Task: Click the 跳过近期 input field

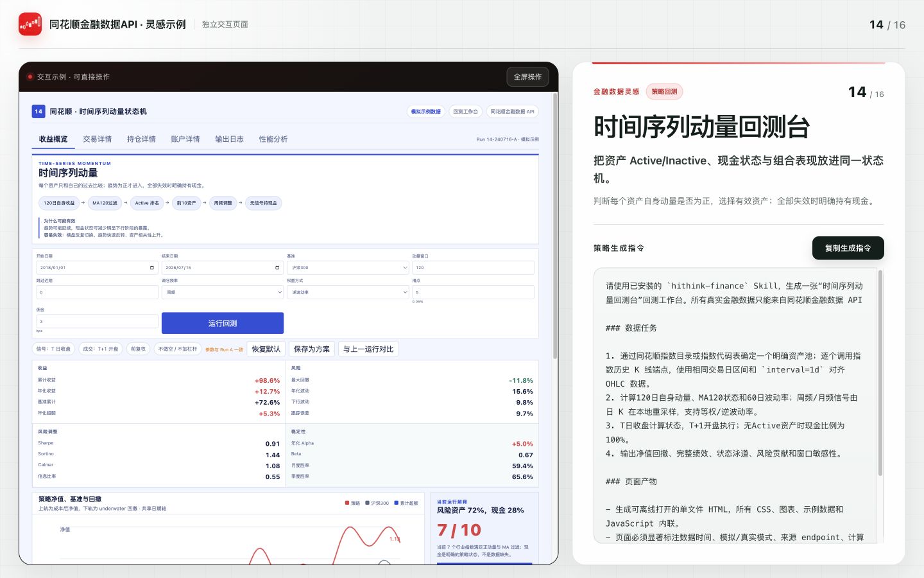Action: [x=98, y=292]
